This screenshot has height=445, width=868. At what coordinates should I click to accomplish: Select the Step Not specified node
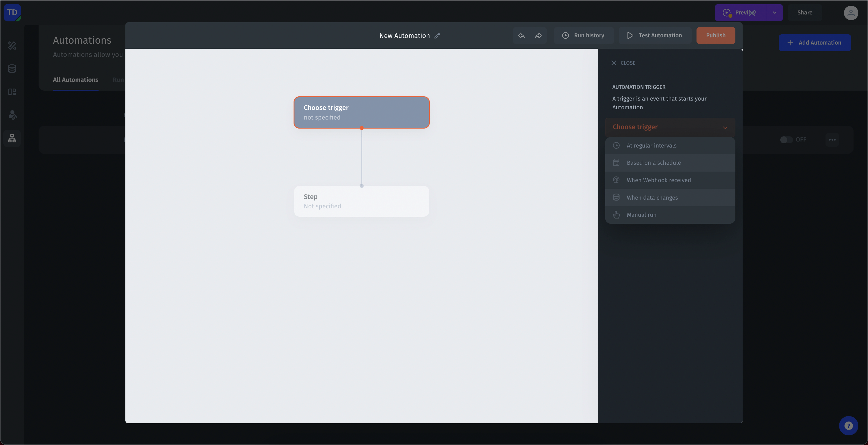pos(362,201)
